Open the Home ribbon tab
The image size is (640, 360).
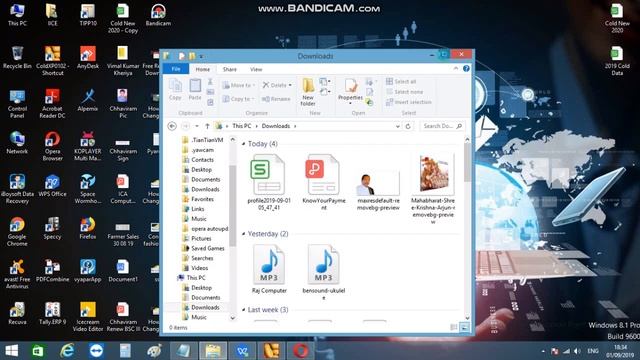[x=202, y=69]
